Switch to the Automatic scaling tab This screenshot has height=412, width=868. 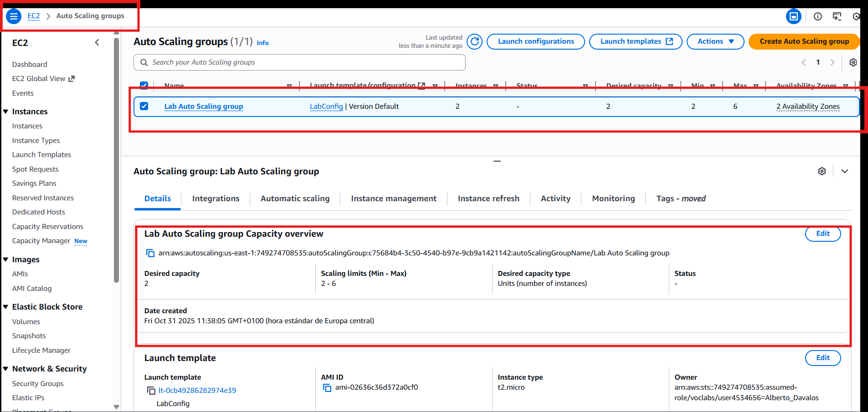click(295, 198)
